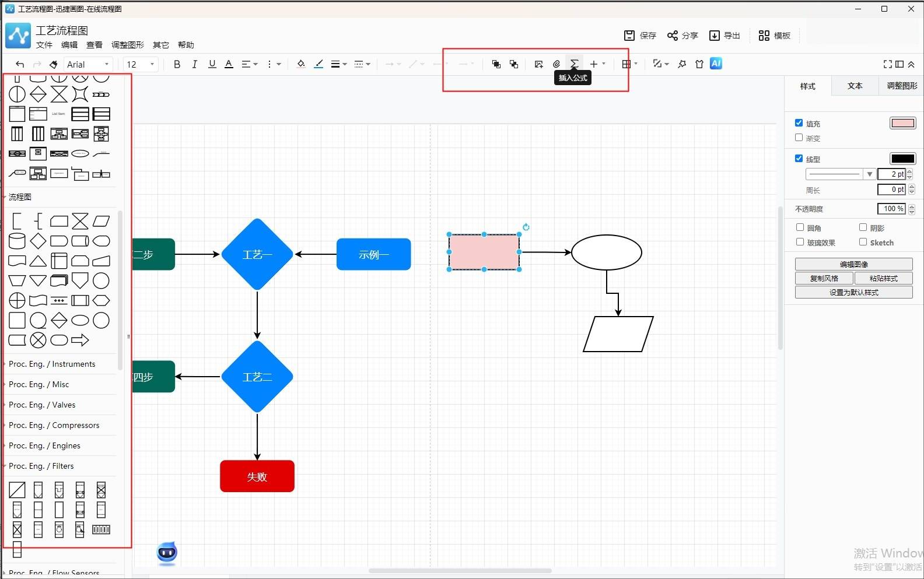Screen dimensions: 924x579
Task: Click the 分享 share button
Action: click(682, 36)
